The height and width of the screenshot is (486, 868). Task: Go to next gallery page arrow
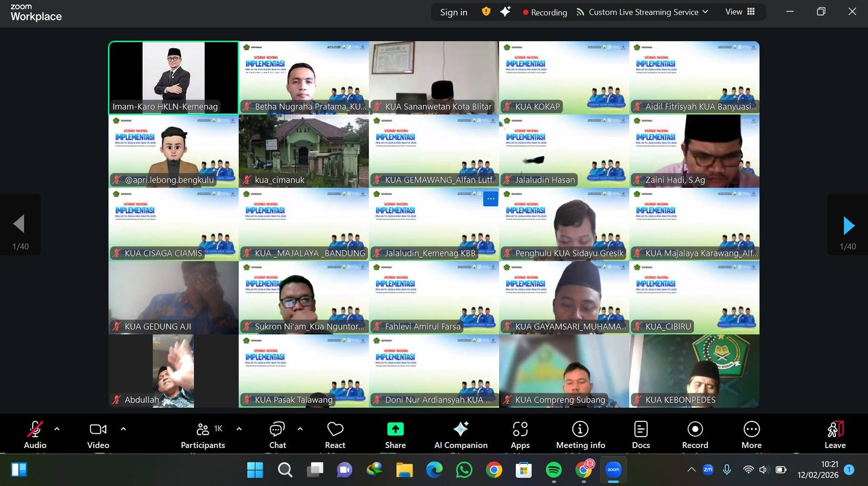click(848, 225)
